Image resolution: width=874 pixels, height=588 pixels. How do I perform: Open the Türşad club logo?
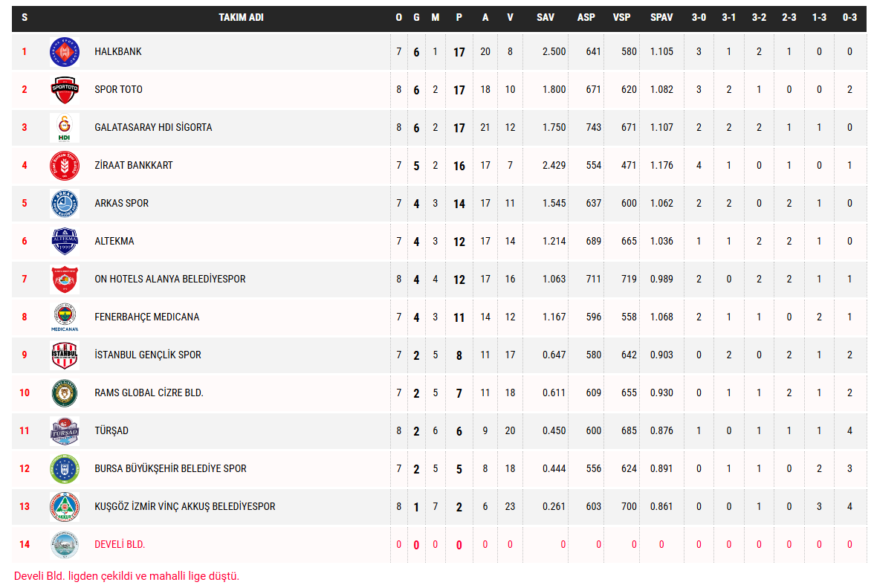click(64, 431)
